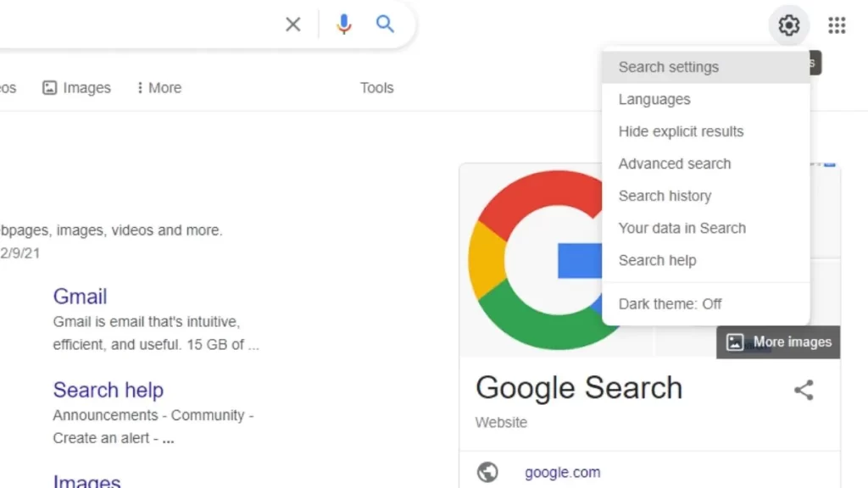Open the settings gear icon

pos(789,25)
